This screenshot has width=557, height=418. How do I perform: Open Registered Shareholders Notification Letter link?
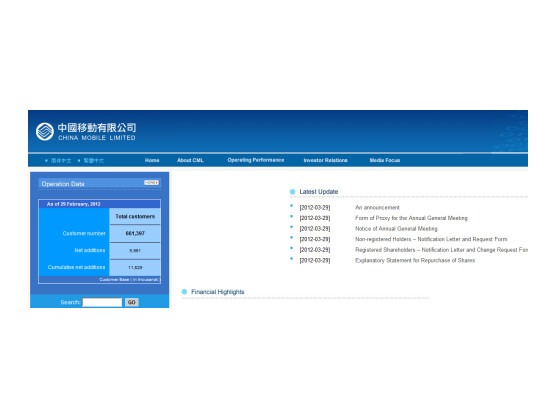pyautogui.click(x=441, y=250)
